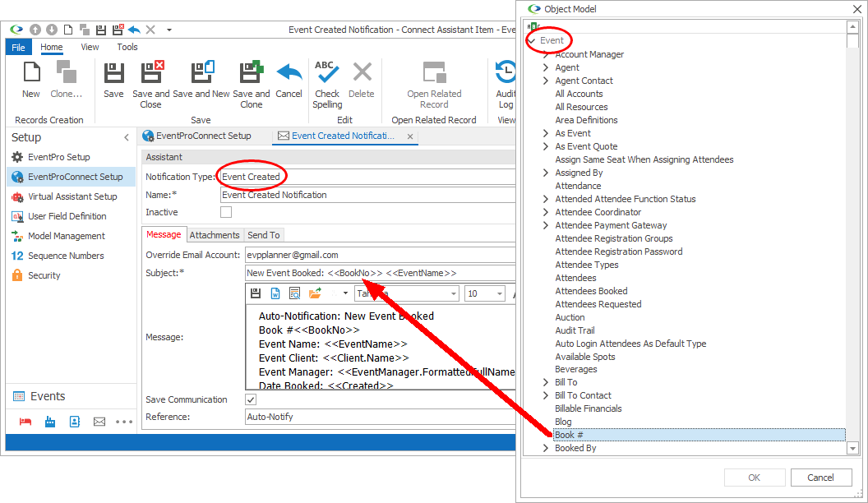Click the Override Email Account field
Viewport: 868px width, 503px height.
click(381, 255)
